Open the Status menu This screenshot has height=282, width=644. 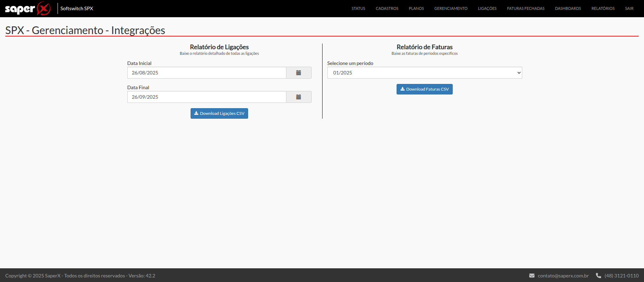click(x=358, y=8)
